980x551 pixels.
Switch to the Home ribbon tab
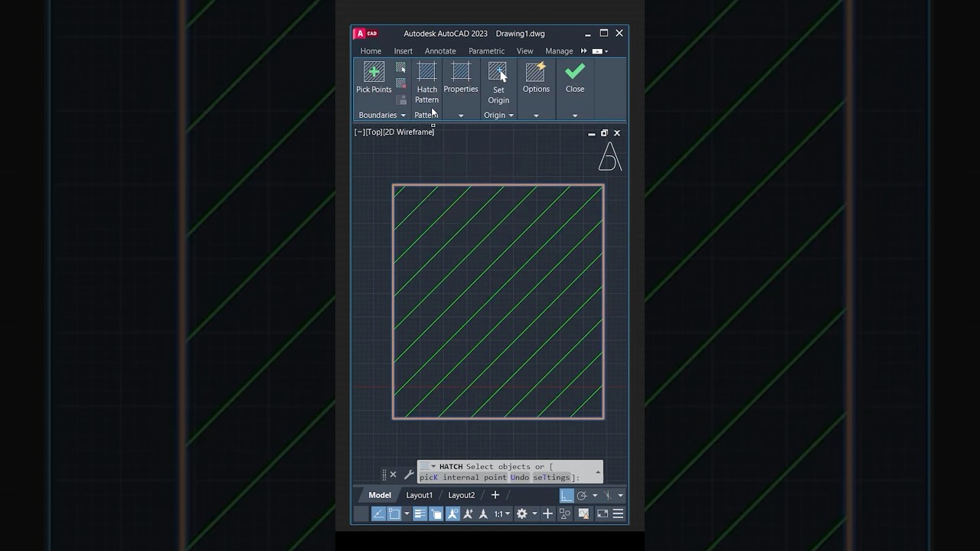point(371,51)
